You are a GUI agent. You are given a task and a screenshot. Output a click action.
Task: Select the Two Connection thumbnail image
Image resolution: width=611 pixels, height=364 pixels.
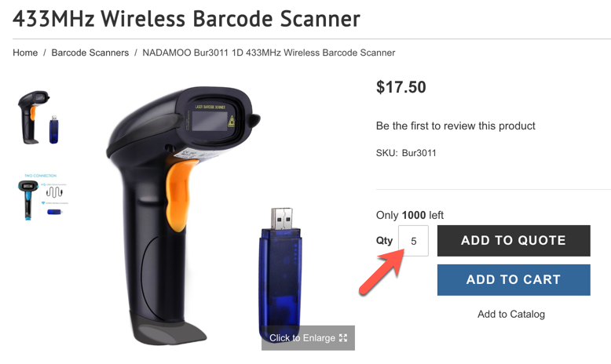pos(43,197)
